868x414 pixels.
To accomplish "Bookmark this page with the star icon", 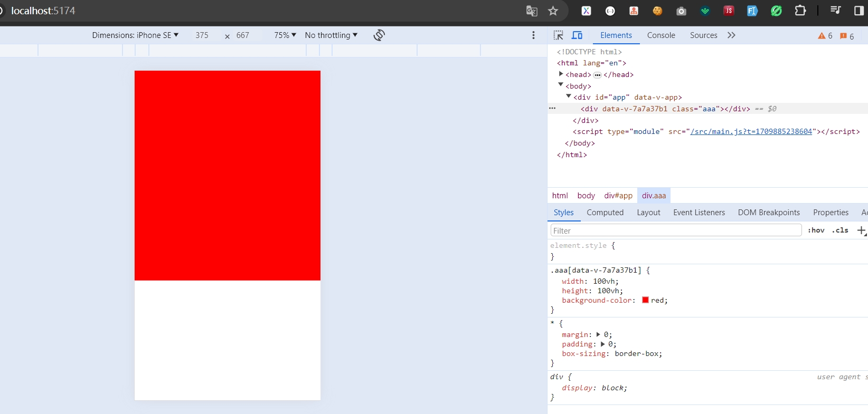I will tap(553, 11).
